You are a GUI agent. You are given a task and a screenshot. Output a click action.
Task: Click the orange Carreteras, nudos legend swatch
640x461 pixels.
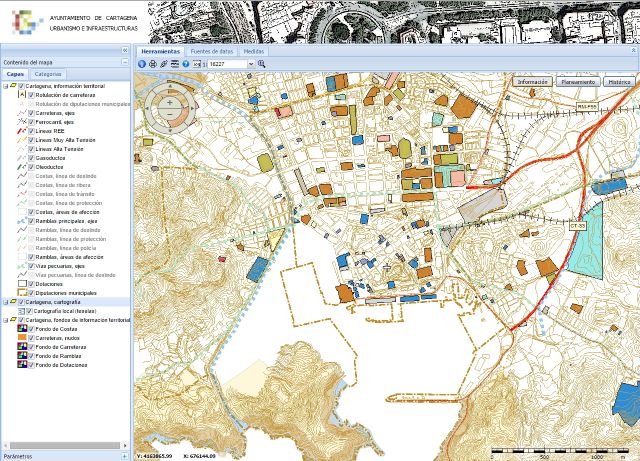tap(22, 338)
